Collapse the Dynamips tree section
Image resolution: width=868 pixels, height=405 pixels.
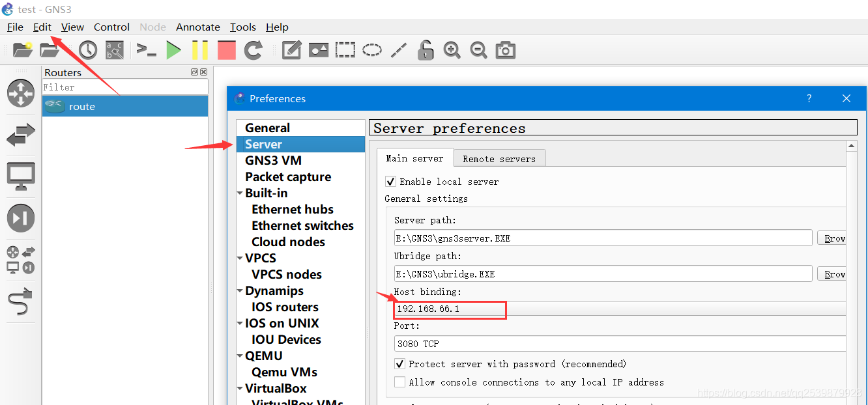pyautogui.click(x=240, y=291)
